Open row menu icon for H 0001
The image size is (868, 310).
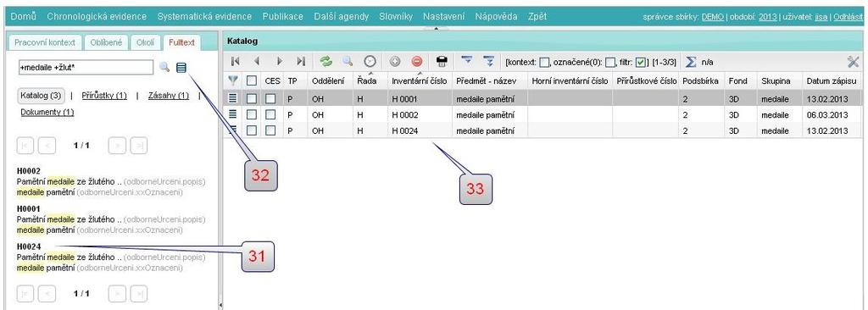point(233,98)
